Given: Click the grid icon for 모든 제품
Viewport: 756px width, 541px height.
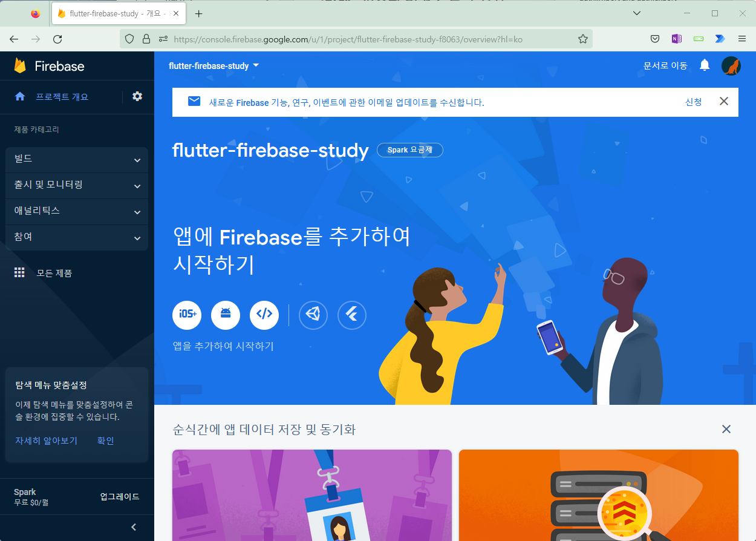Looking at the screenshot, I should 20,273.
